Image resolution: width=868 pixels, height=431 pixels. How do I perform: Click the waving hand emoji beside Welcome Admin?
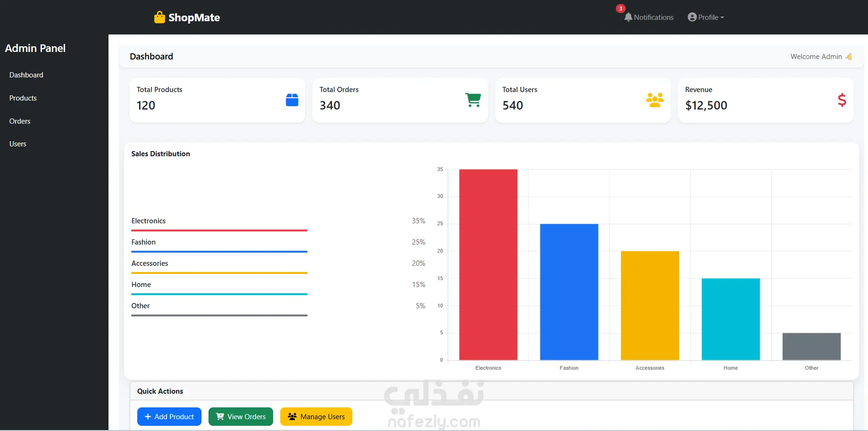coord(849,57)
